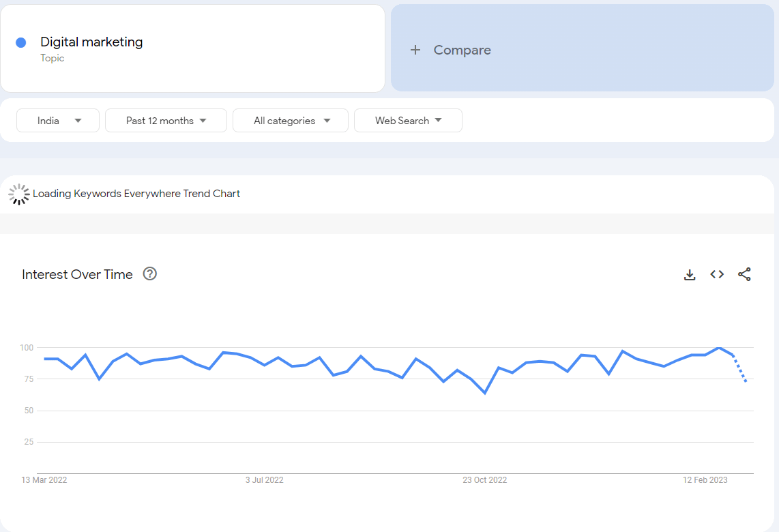Click the Loading Keywords Everywhere Trend Chart text
Image resolution: width=779 pixels, height=532 pixels.
pos(136,194)
